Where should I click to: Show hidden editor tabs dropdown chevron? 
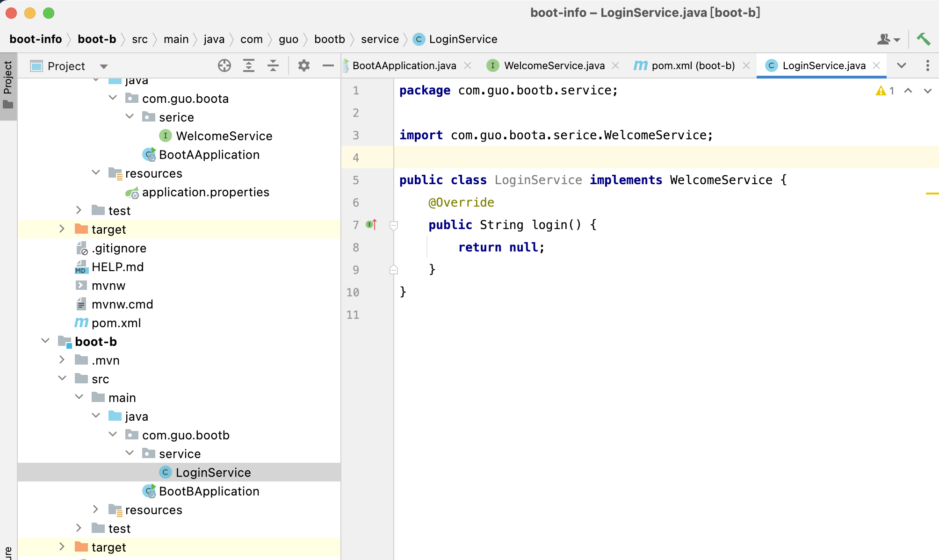(902, 65)
